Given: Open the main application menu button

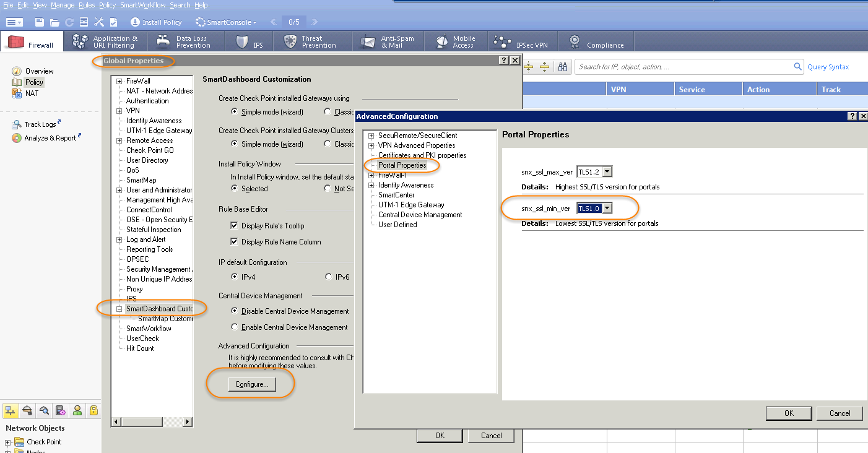Looking at the screenshot, I should pos(14,22).
